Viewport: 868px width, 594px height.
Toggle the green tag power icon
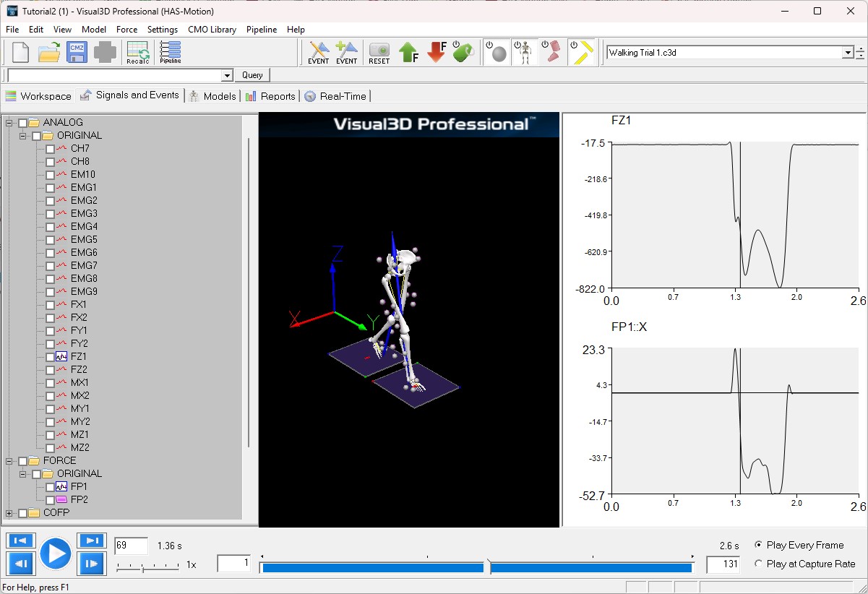click(463, 53)
